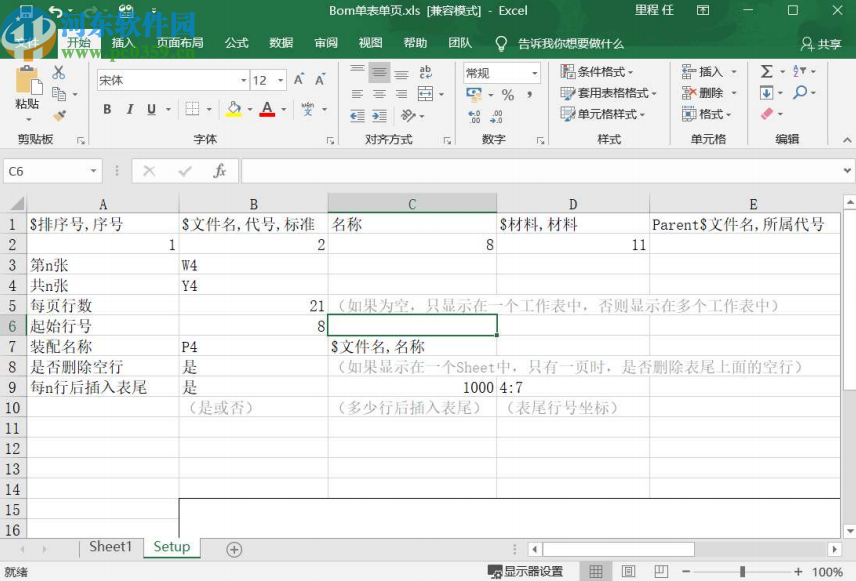The image size is (856, 581).
Task: Click the zoom slider handle
Action: tap(742, 572)
